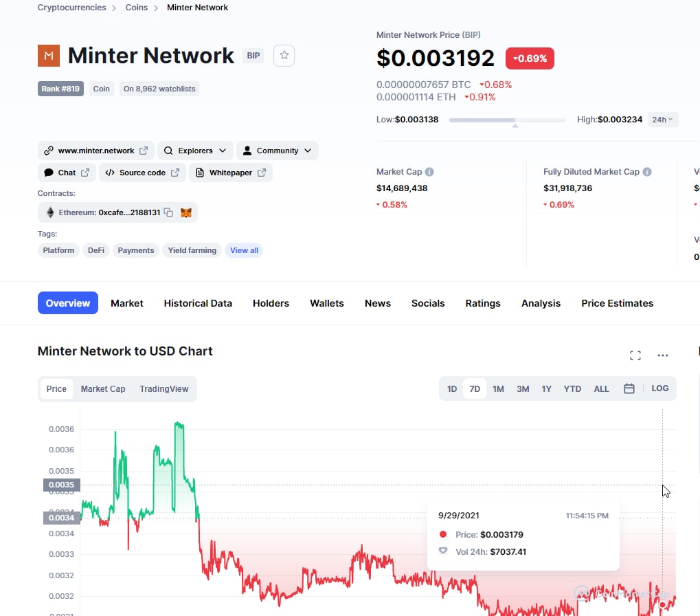Toggle LOG scale on chart
Screen dimensions: 700x616
[x=660, y=388]
